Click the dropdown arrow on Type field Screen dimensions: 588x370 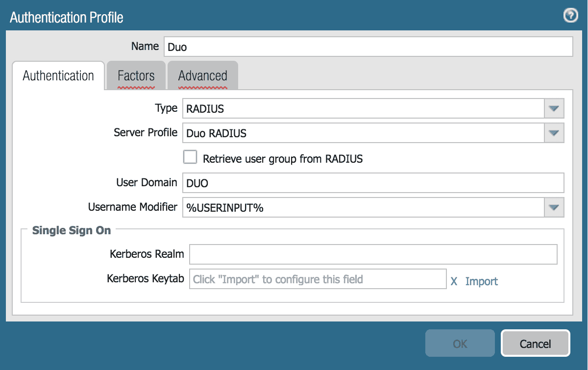[554, 108]
